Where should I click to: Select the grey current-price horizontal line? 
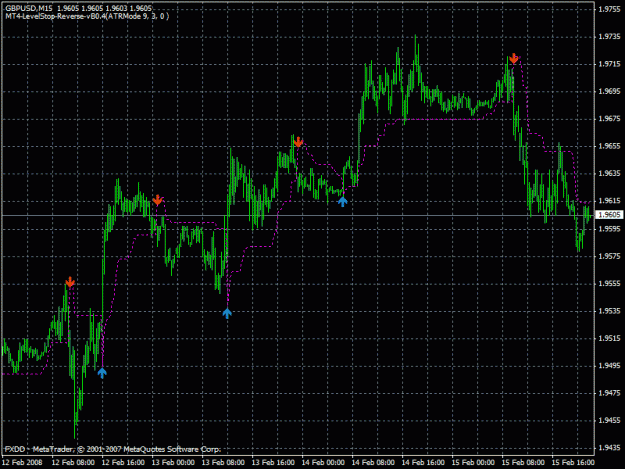[298, 216]
